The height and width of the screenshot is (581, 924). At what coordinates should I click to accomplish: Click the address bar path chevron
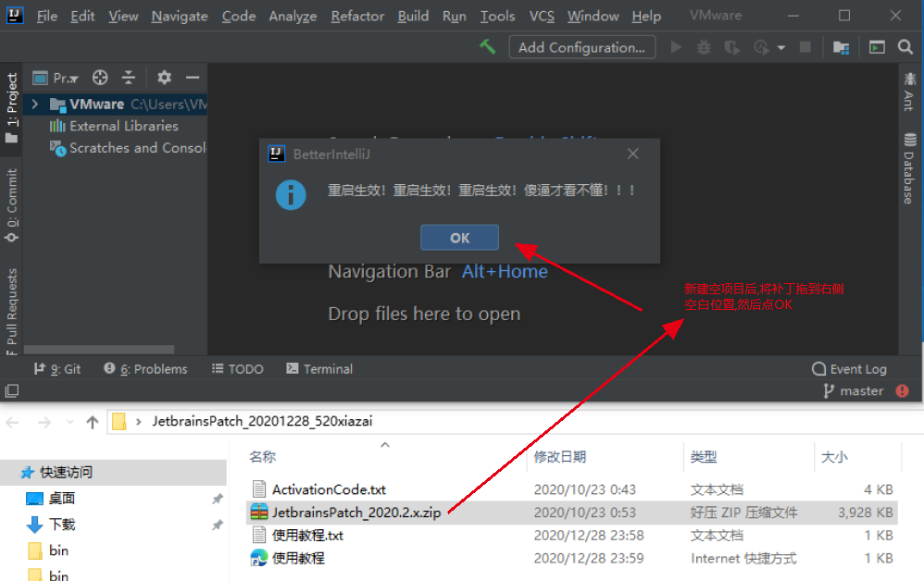[139, 422]
